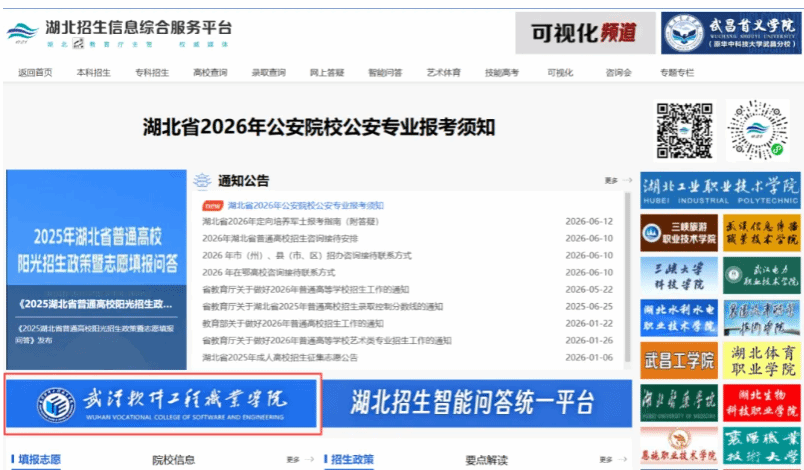The width and height of the screenshot is (804, 470).
Task: Open the 可视化频道 banner
Action: click(x=585, y=33)
